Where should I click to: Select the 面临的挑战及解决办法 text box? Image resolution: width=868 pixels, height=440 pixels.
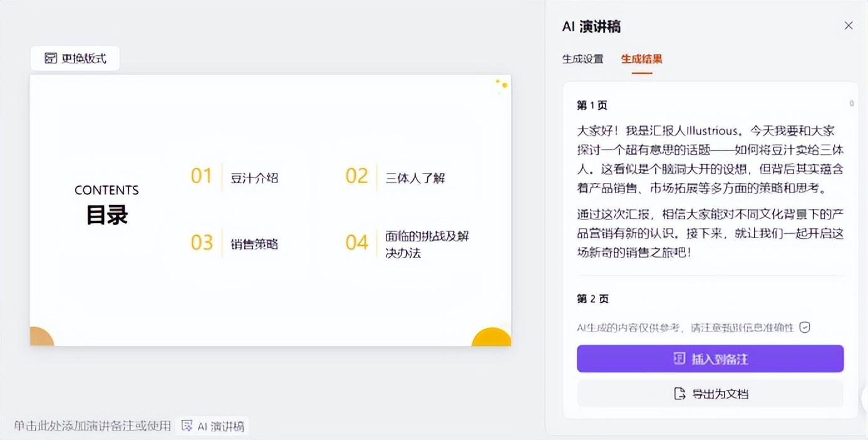tap(427, 244)
